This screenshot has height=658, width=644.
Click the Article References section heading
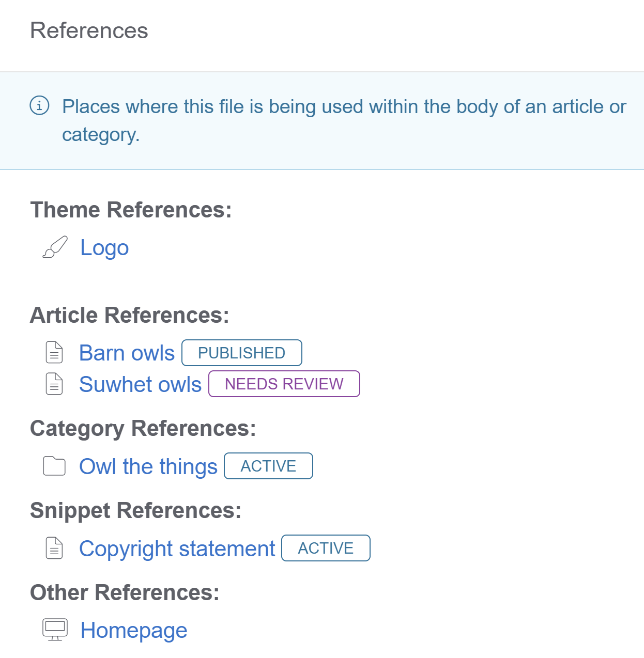point(130,316)
